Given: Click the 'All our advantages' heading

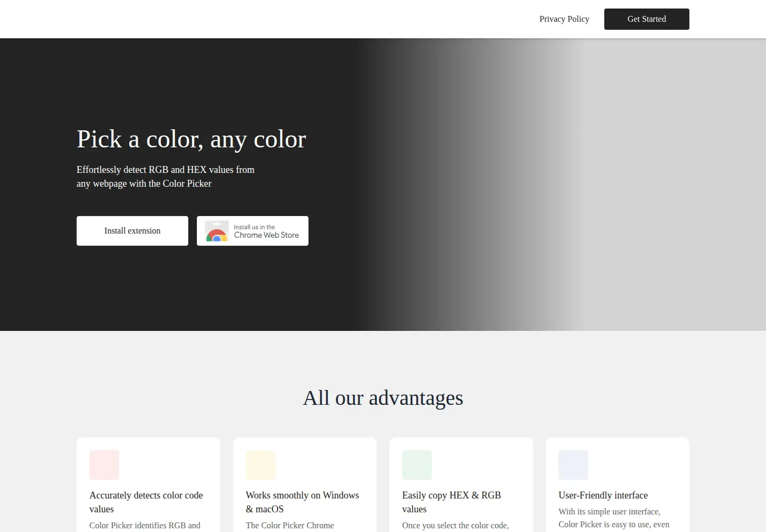Looking at the screenshot, I should click(383, 398).
